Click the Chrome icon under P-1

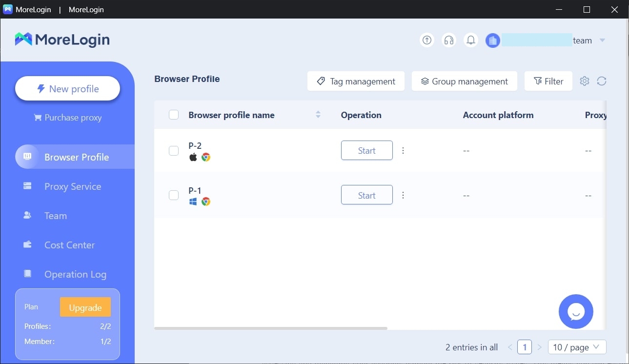206,202
